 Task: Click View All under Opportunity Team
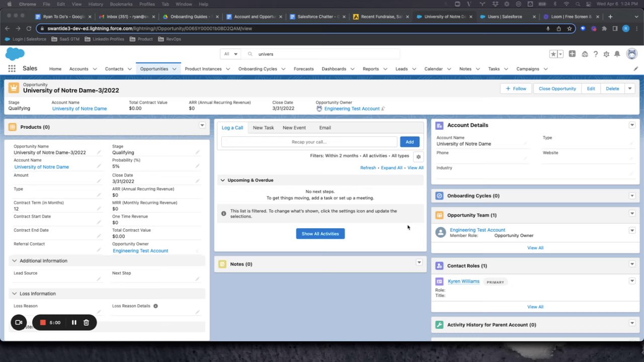point(535,248)
